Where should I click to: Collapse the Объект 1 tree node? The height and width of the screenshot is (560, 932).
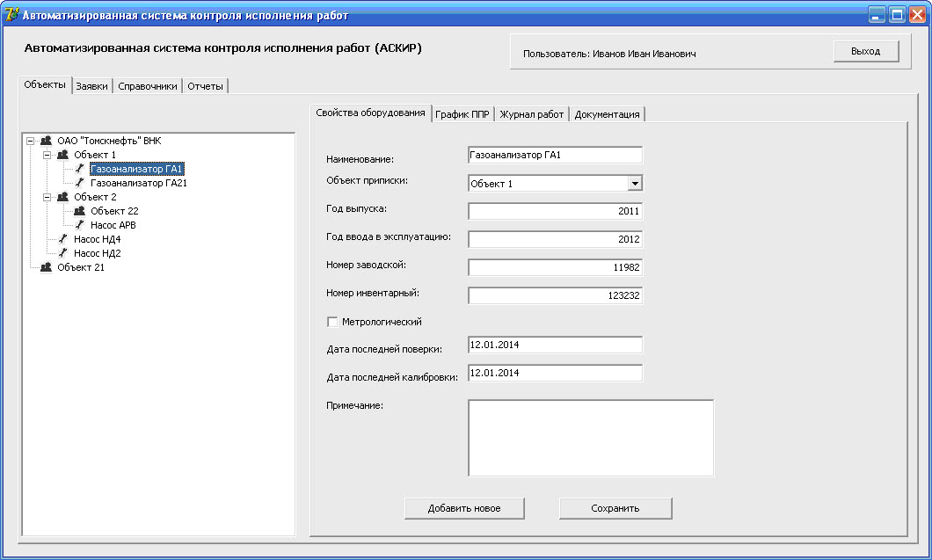coord(47,155)
